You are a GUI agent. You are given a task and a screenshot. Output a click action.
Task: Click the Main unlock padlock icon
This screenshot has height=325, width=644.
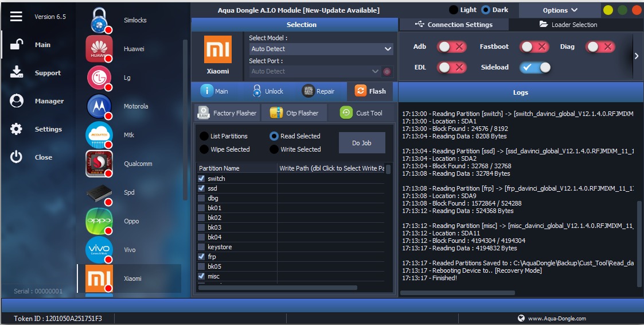[x=17, y=44]
